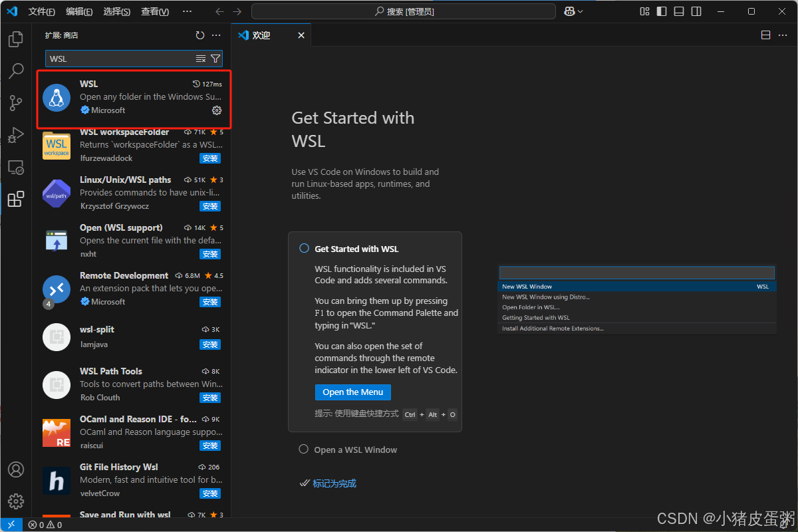Click the Extensions icon in the Activity Bar
Viewport: 798px width, 532px height.
pyautogui.click(x=15, y=199)
